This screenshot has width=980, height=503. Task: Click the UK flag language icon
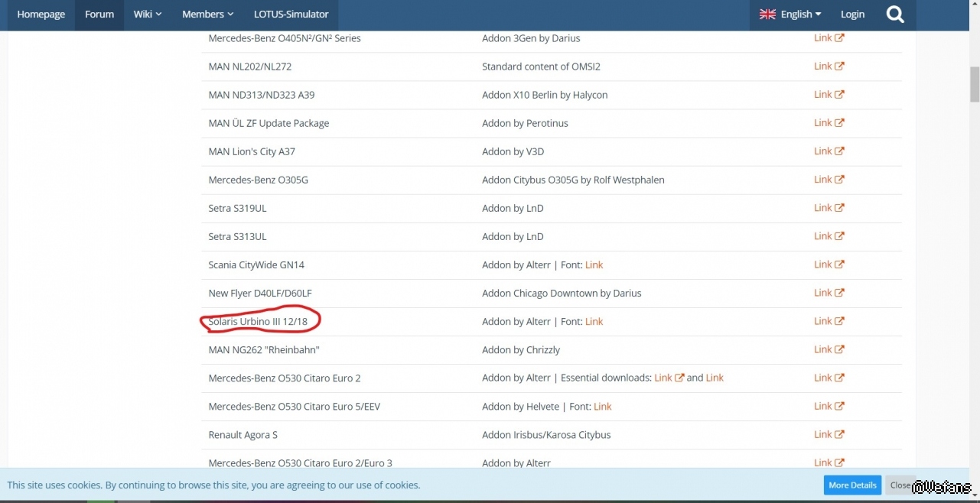click(x=767, y=15)
